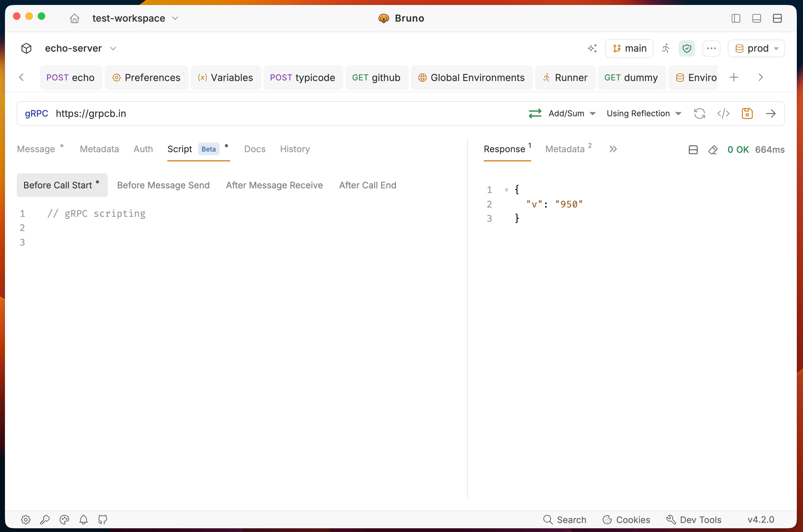Refresh gRPC methods via reflection icon
Image resolution: width=803 pixels, height=532 pixels.
699,113
